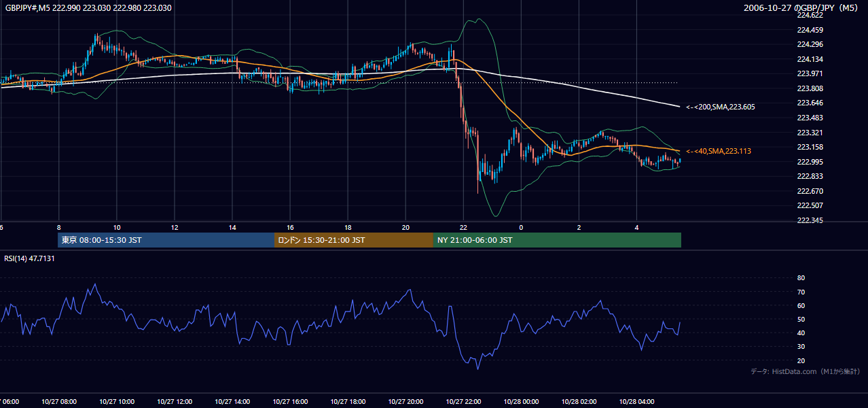Click the 10/28 04:00 time label
Image resolution: width=868 pixels, height=408 pixels.
[636, 402]
